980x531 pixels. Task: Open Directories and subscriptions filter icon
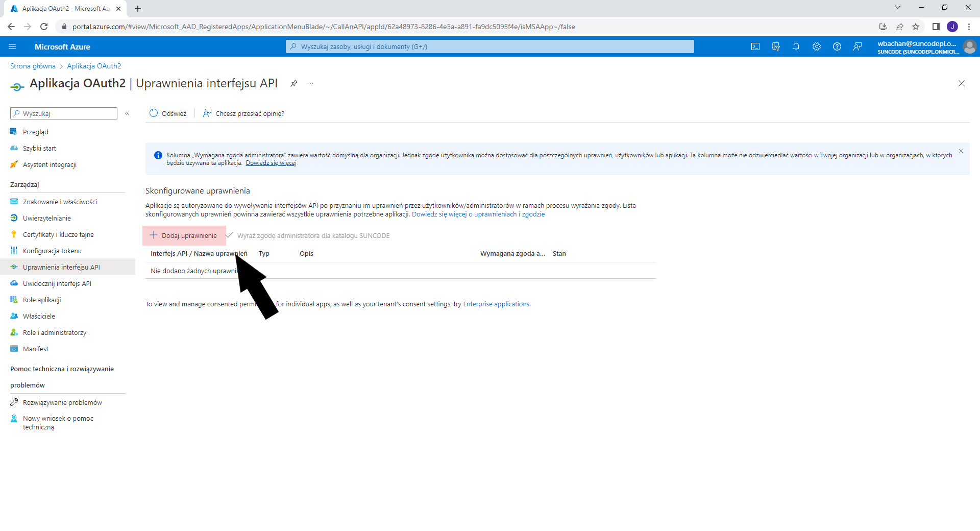click(x=776, y=46)
